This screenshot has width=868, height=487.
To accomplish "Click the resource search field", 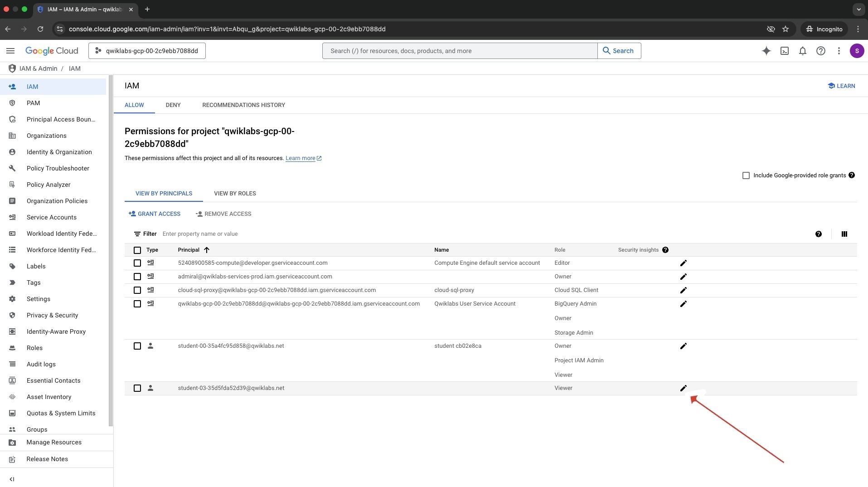I will pos(460,51).
